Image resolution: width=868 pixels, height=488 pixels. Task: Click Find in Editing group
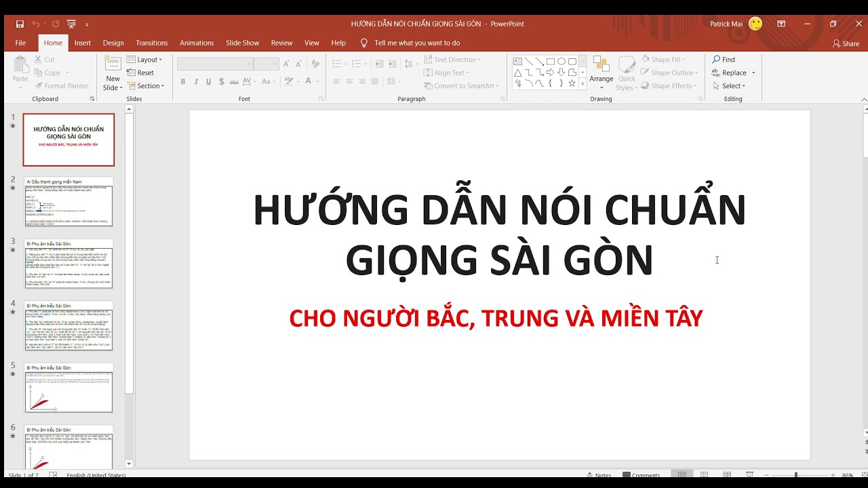[724, 60]
